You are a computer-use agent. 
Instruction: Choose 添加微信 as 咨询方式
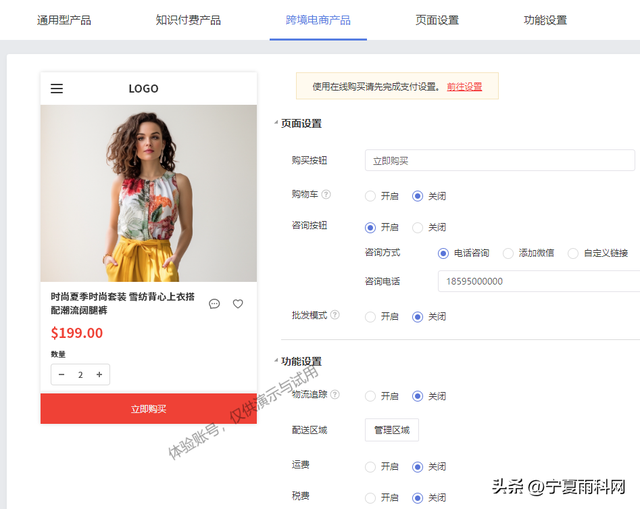coord(508,253)
